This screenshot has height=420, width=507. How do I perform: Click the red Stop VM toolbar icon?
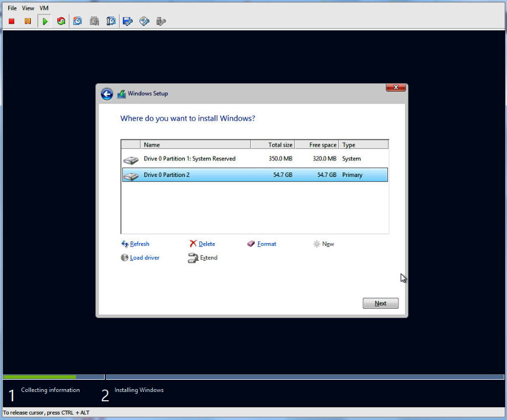[x=12, y=21]
